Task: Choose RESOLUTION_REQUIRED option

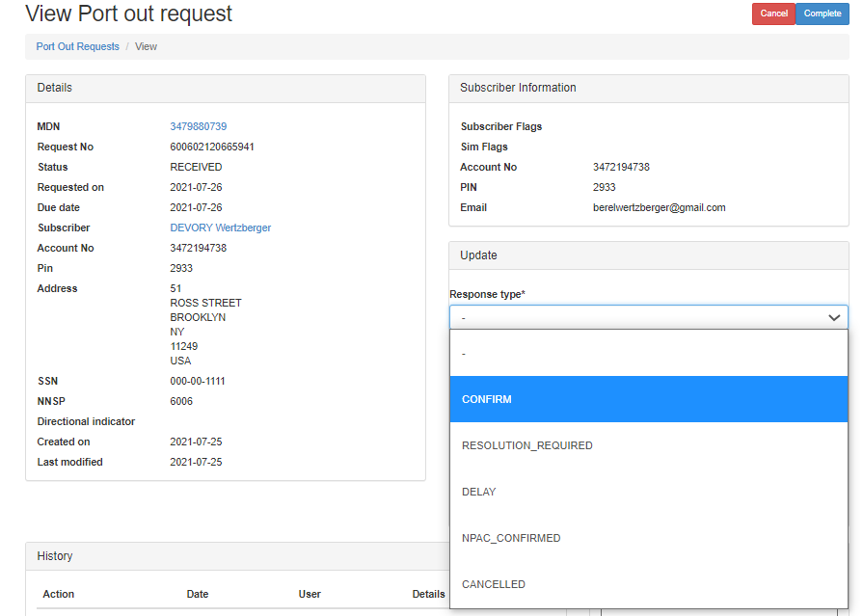Action: pyautogui.click(x=648, y=446)
